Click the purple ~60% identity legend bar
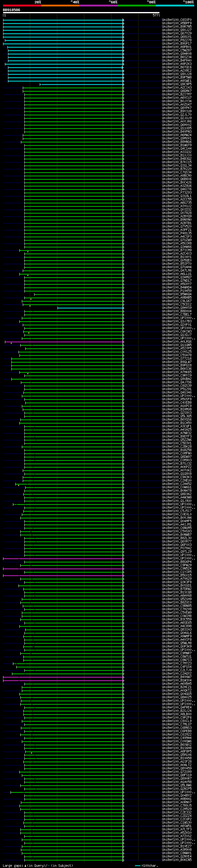Image resolution: width=197 pixels, height=868 pixels. click(99, 6)
